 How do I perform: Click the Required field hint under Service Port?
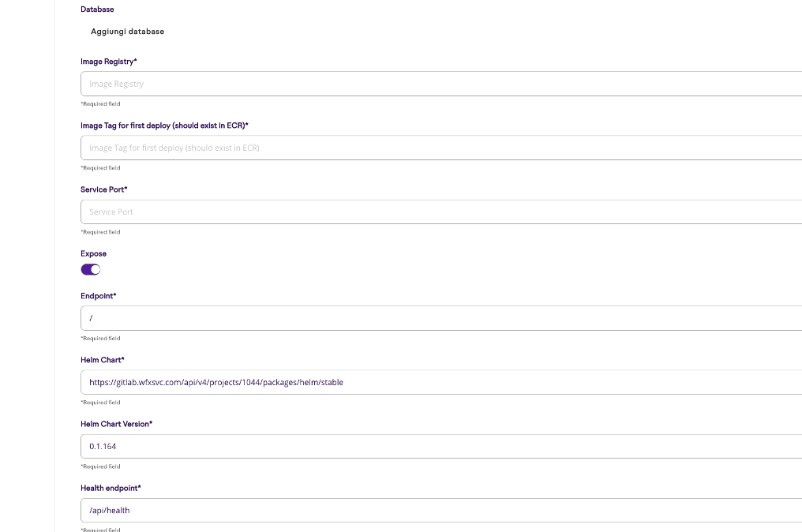tap(100, 231)
